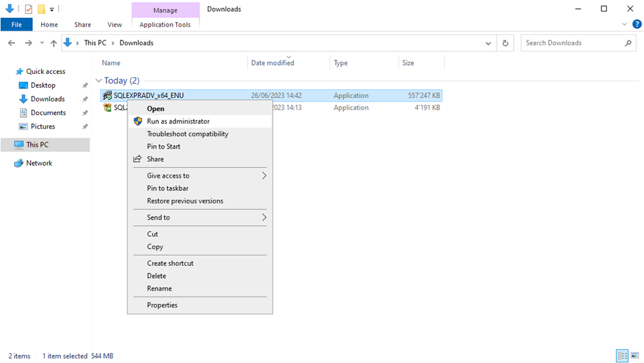
Task: Open Customize Quick Access Toolbar dropdown
Action: click(52, 9)
